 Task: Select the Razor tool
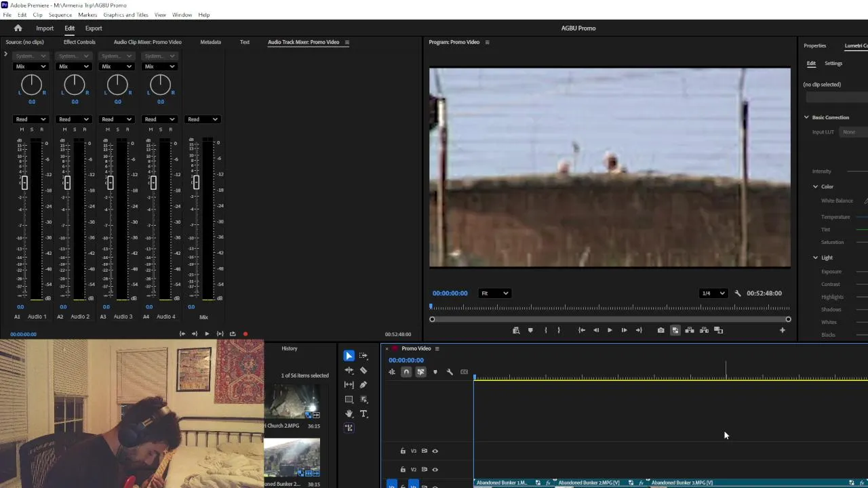[x=363, y=370]
